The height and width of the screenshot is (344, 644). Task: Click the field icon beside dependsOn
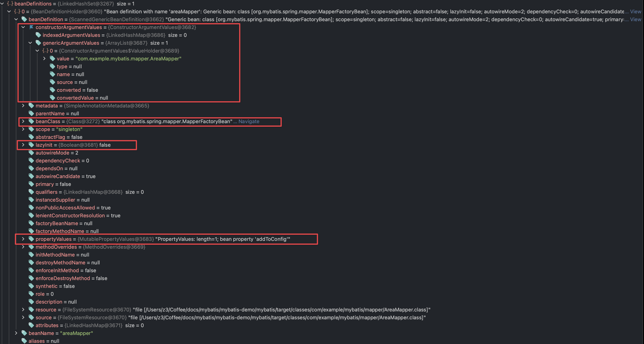(31, 168)
